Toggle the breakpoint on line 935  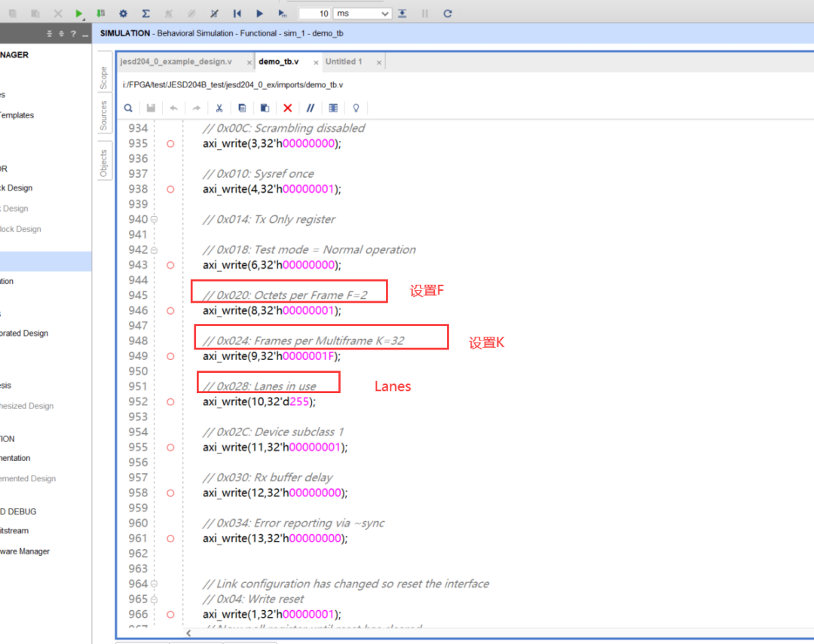[x=170, y=144]
